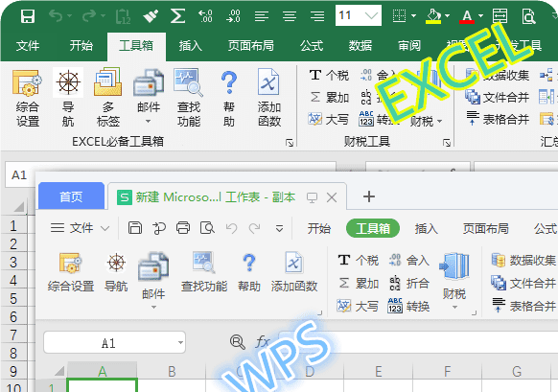Switch to 开始 tab in Excel ribbon
Image resolution: width=558 pixels, height=392 pixels.
click(x=81, y=46)
